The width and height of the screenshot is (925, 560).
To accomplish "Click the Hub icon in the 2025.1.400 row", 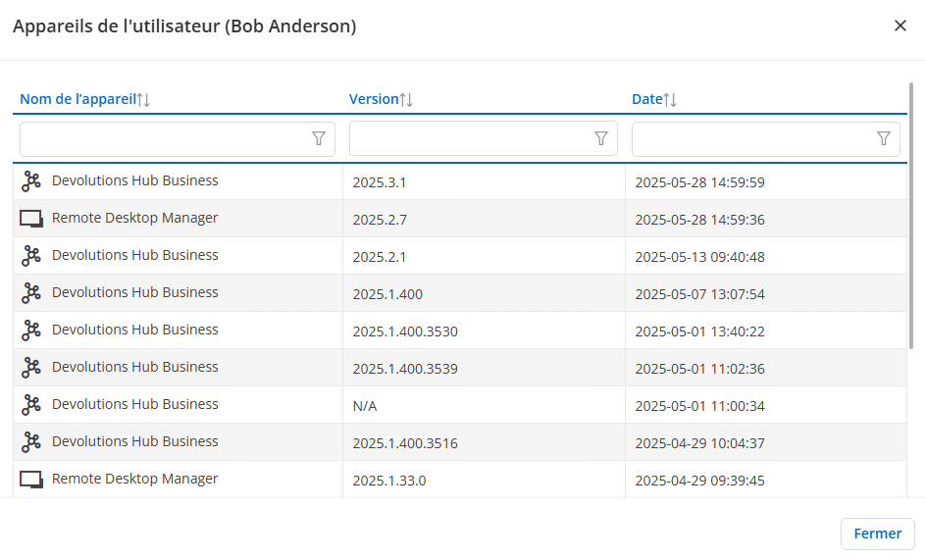I will (x=31, y=292).
